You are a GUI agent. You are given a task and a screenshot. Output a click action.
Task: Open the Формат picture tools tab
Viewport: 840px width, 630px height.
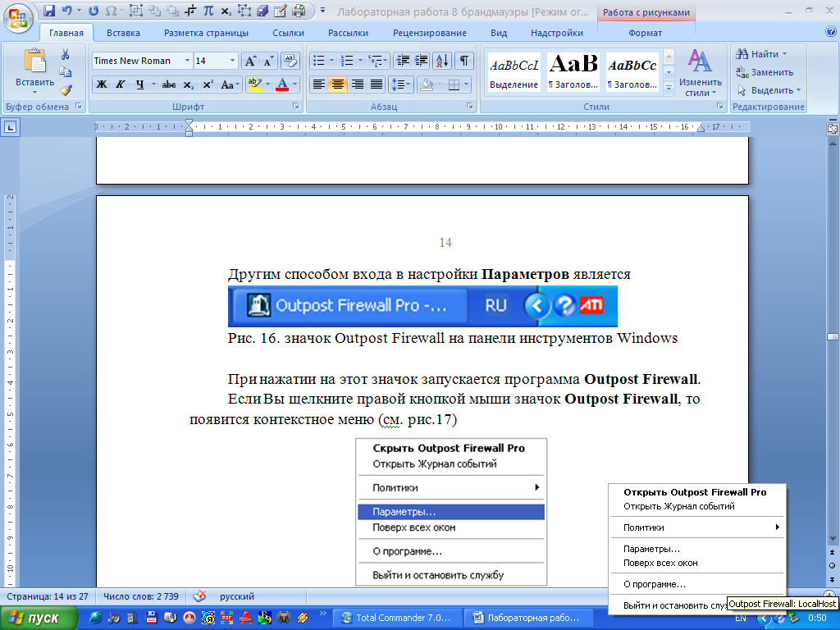coord(645,33)
